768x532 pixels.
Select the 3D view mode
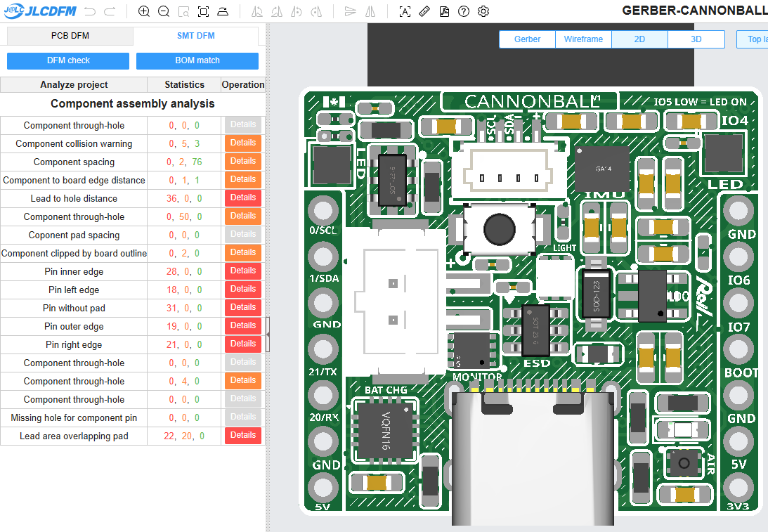(x=696, y=39)
